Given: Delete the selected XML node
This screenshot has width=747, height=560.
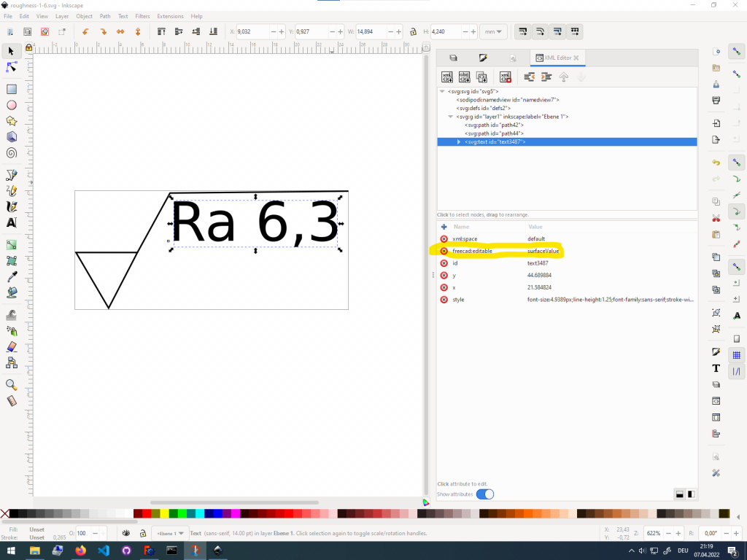Looking at the screenshot, I should coord(506,77).
